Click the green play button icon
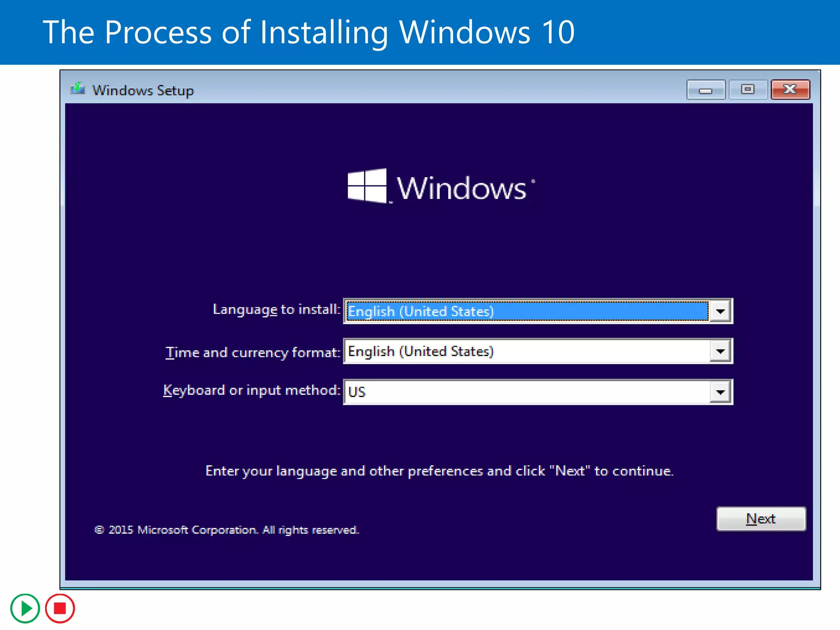This screenshot has width=840, height=630. click(x=25, y=608)
